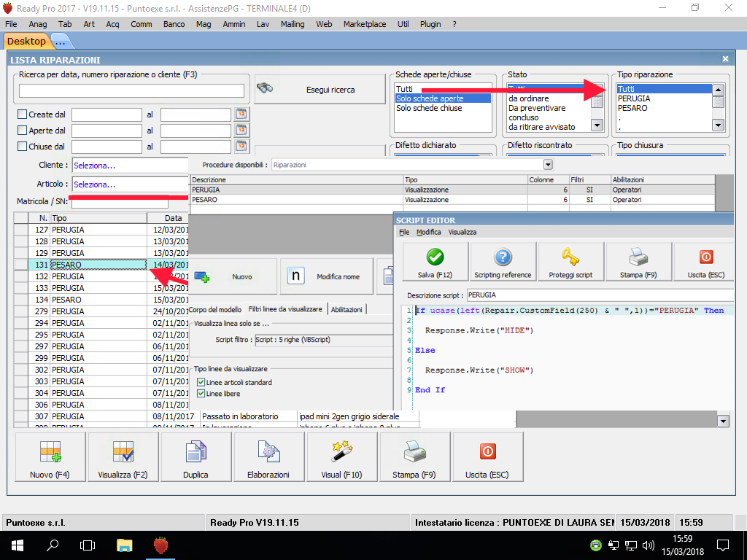Viewport: 747px width, 560px height.
Task: Click Proteggi script key button
Action: tap(570, 262)
